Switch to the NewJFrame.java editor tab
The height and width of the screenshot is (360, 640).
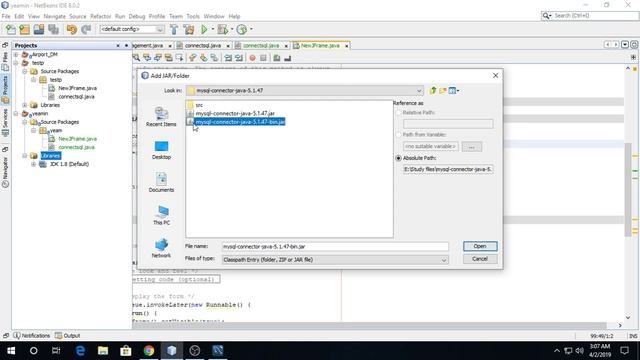pos(320,45)
